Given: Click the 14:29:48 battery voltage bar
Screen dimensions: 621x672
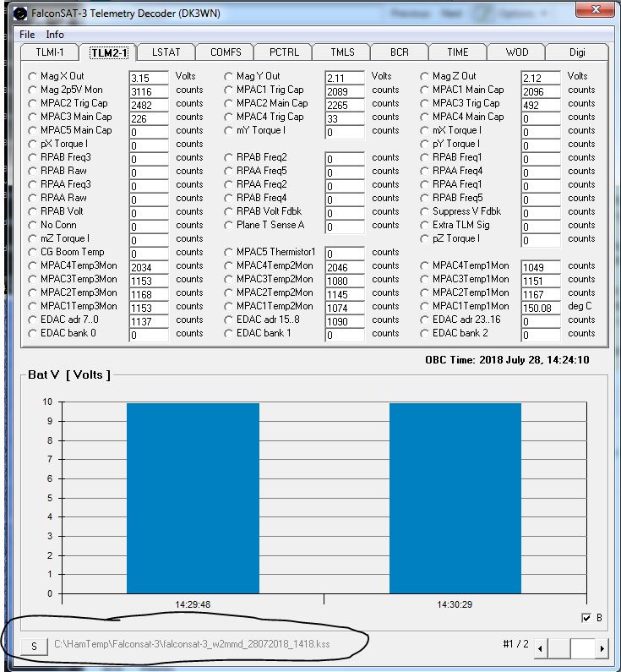Looking at the screenshot, I should [x=193, y=498].
